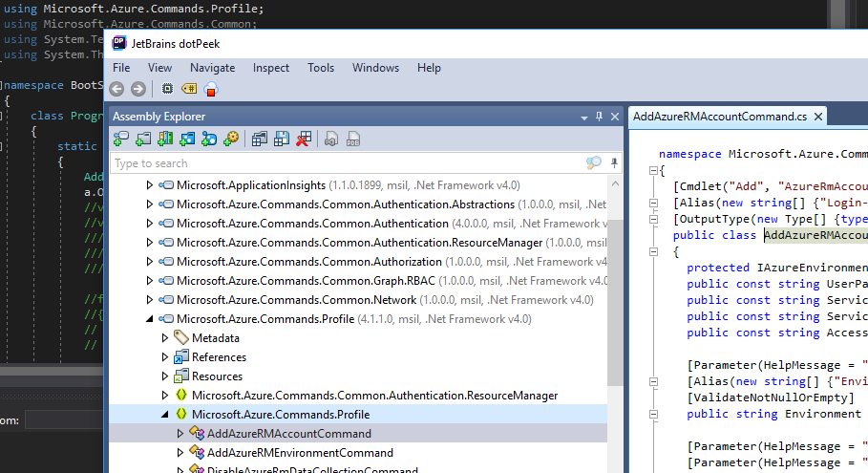Click the Metadata tag icon
Image resolution: width=868 pixels, height=473 pixels.
pyautogui.click(x=181, y=337)
